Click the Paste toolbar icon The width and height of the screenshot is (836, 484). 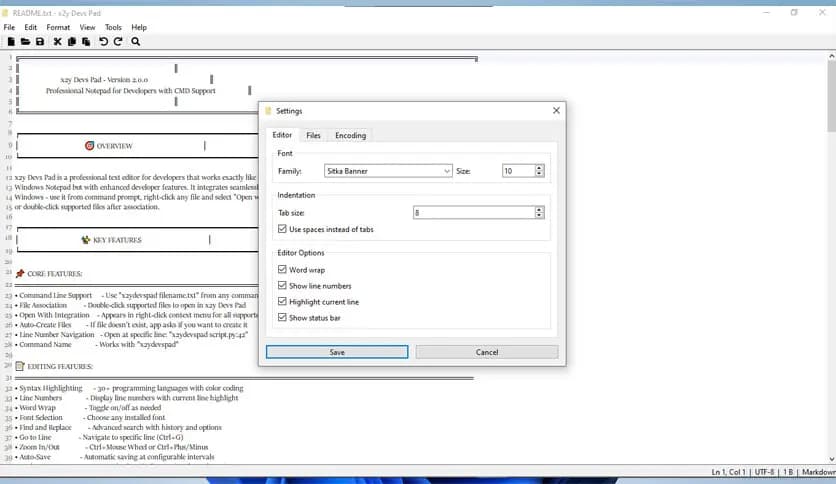(86, 42)
